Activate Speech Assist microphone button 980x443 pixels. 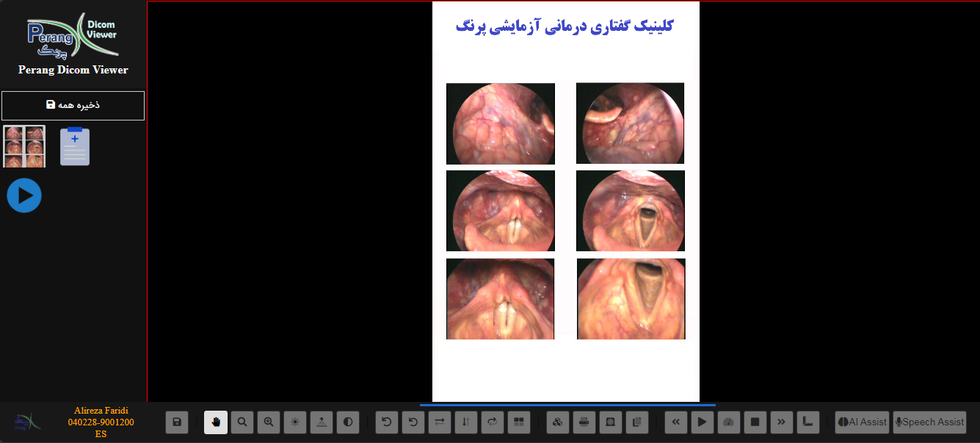click(x=929, y=422)
